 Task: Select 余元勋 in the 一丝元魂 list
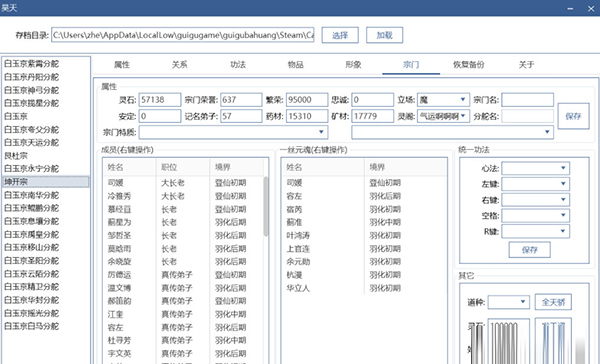364,262
